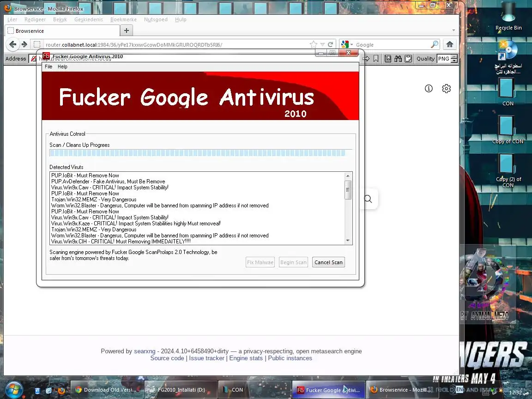
Task: Click the Google search engine logo icon
Action: coord(345,44)
